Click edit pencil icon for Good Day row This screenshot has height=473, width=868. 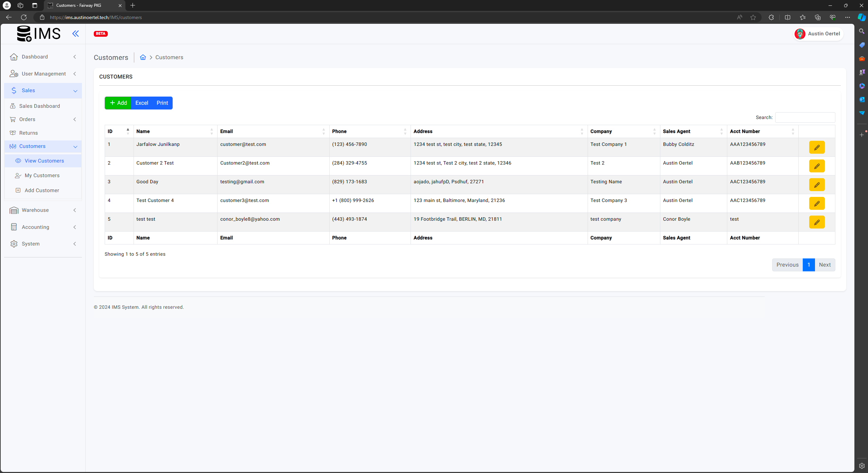pos(816,185)
